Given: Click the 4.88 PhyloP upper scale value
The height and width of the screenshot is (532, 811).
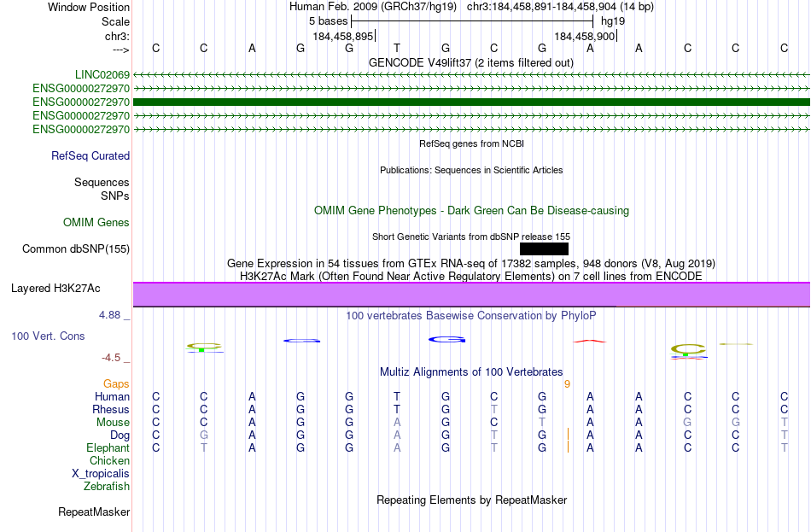Looking at the screenshot, I should (110, 315).
